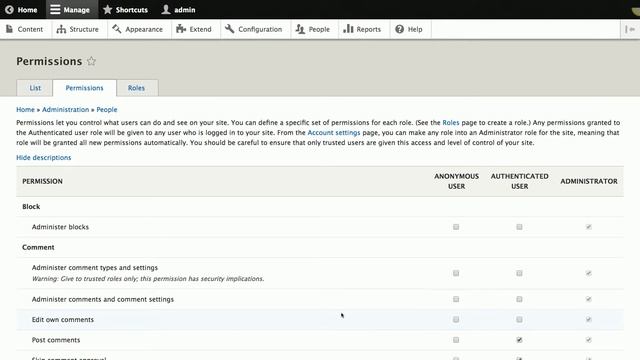640x360 pixels.
Task: Click the Reports bar chart icon
Action: [x=348, y=29]
